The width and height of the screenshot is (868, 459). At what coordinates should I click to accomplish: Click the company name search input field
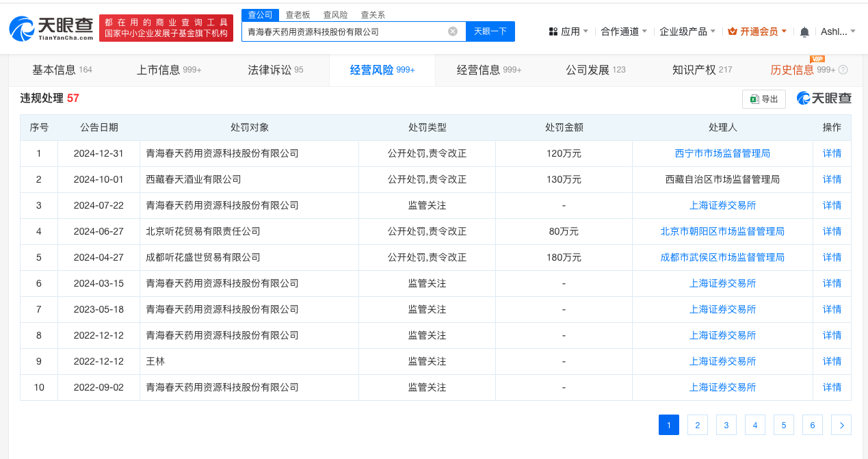tap(342, 31)
